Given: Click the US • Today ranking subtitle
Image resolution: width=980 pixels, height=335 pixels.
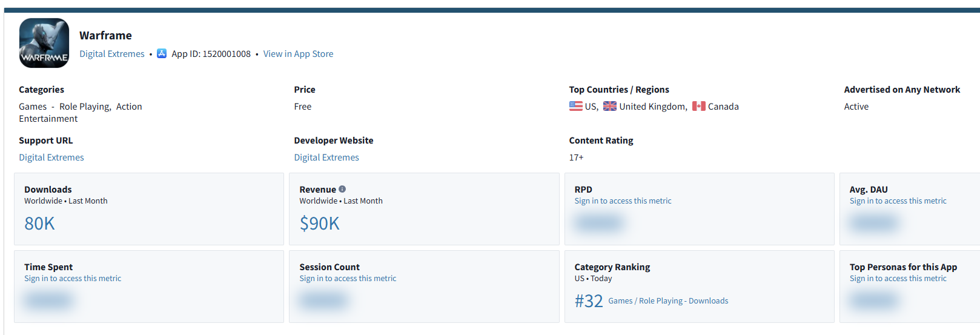Looking at the screenshot, I should click(594, 279).
